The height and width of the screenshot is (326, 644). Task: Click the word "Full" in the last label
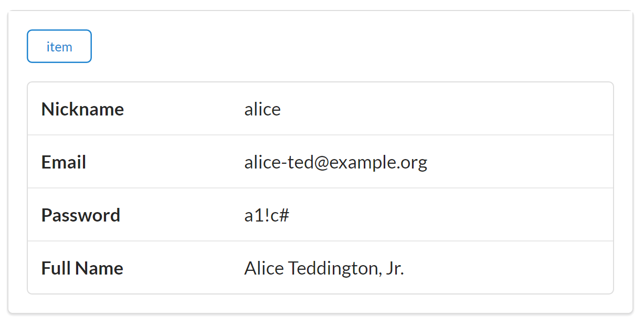[x=56, y=268]
